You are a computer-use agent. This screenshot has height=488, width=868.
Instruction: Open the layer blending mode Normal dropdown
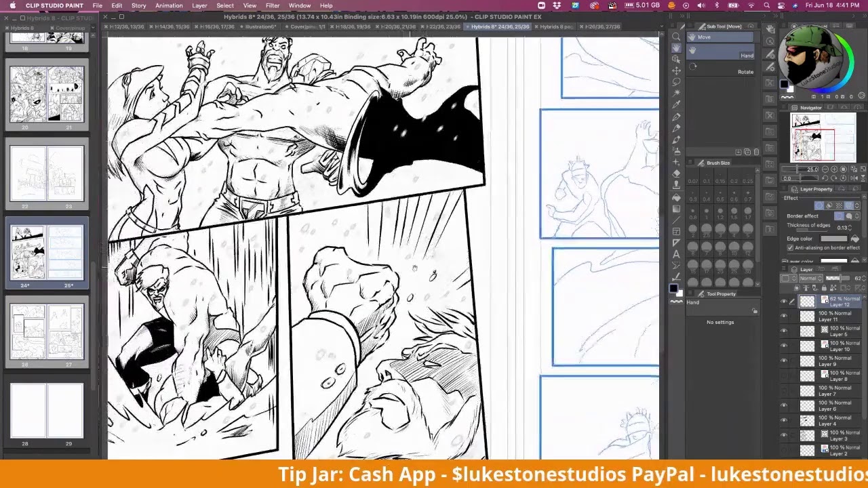click(x=810, y=279)
